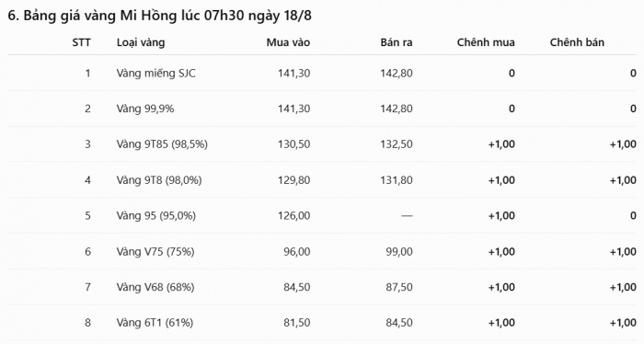Screen dimensions: 644x344
Task: Click the Chênh mua column header
Action: pyautogui.click(x=486, y=42)
